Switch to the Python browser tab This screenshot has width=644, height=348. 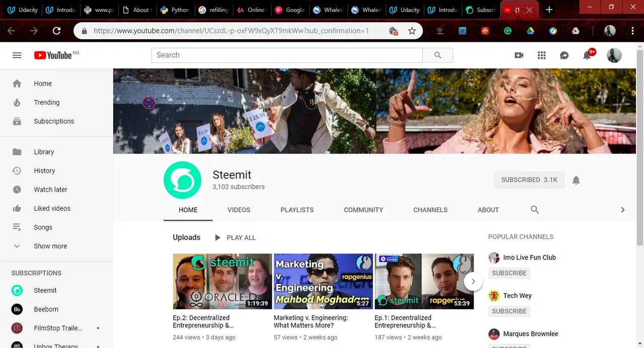point(175,10)
